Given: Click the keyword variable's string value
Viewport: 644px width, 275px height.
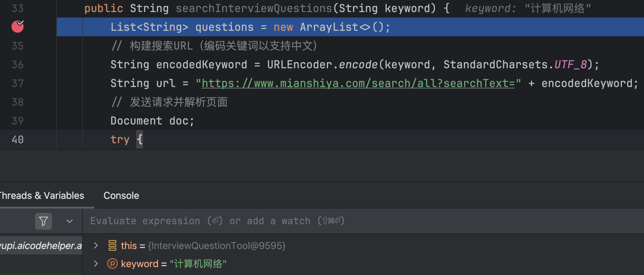Looking at the screenshot, I should (x=198, y=264).
